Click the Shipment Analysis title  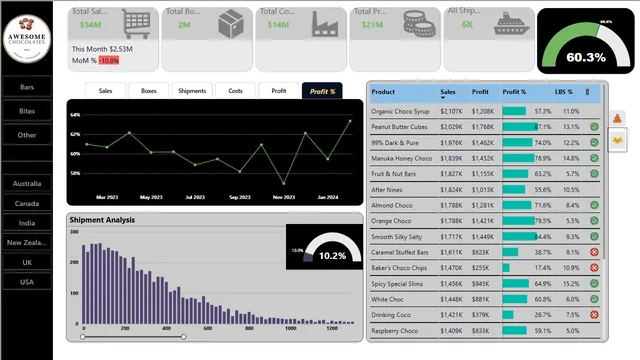coord(102,220)
